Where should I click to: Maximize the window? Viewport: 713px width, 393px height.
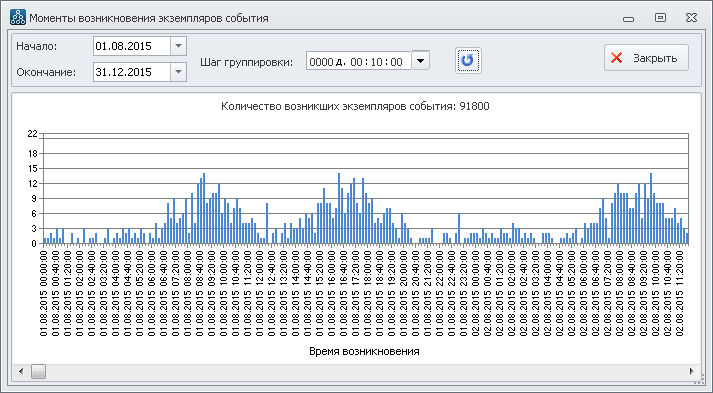pyautogui.click(x=660, y=18)
